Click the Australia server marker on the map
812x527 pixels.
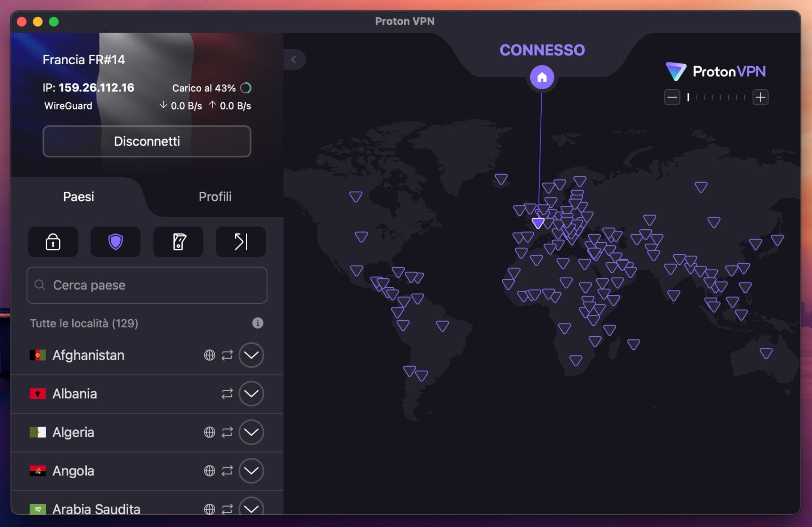click(x=766, y=353)
